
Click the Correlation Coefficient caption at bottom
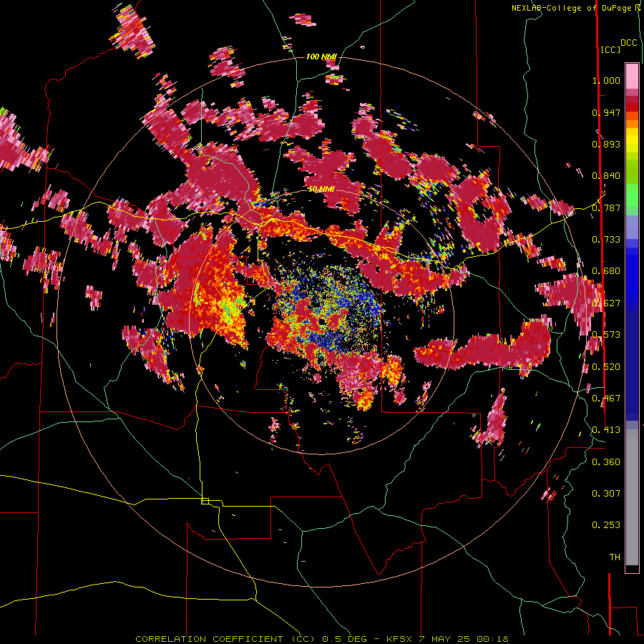(322, 639)
